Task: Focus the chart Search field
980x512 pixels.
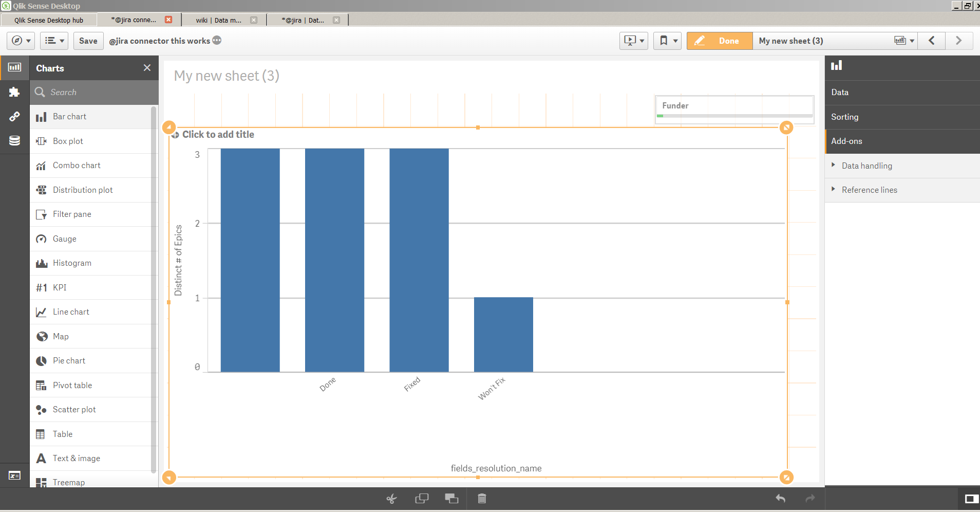Action: click(94, 93)
